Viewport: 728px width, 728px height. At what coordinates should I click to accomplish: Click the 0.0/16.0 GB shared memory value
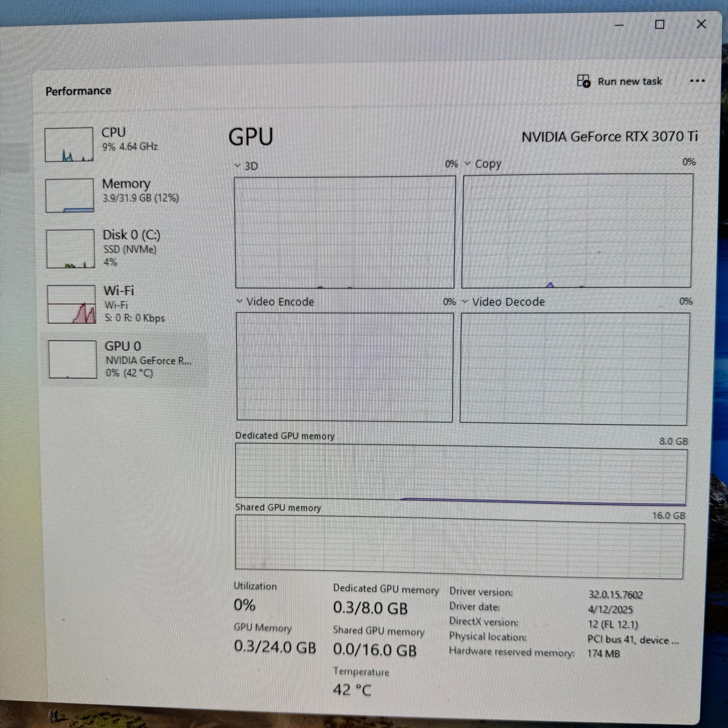point(375,650)
